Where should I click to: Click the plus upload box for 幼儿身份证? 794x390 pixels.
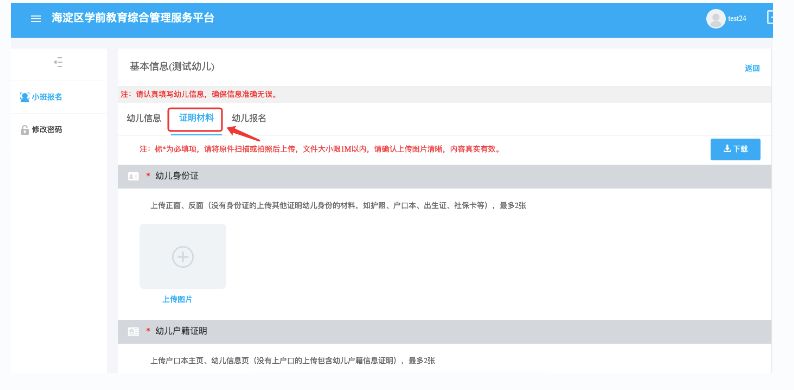pos(183,257)
